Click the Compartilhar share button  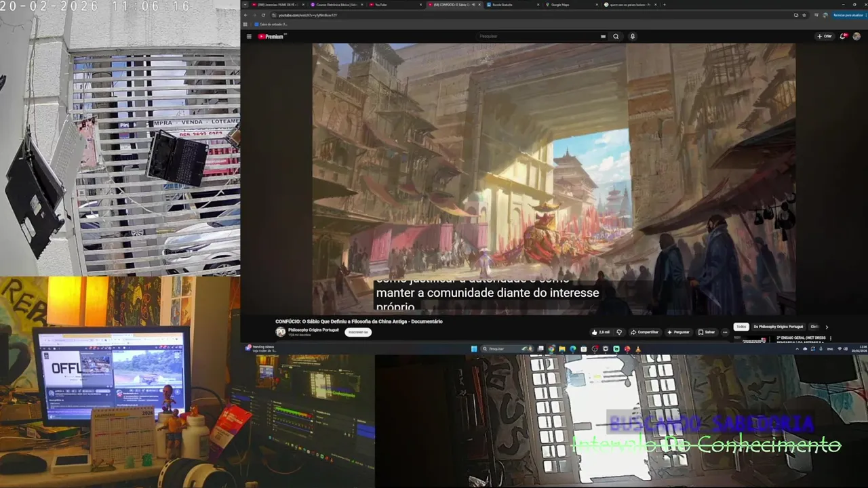[645, 332]
